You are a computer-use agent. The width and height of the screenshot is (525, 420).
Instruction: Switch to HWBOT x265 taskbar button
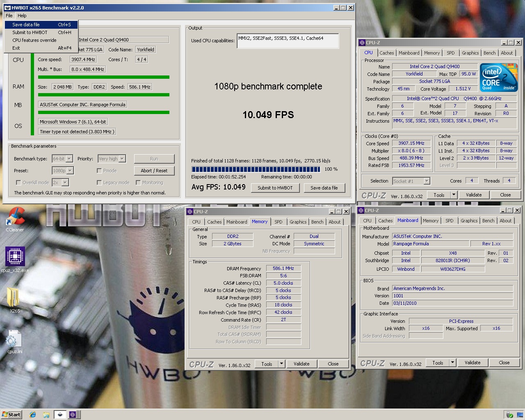(x=60, y=415)
